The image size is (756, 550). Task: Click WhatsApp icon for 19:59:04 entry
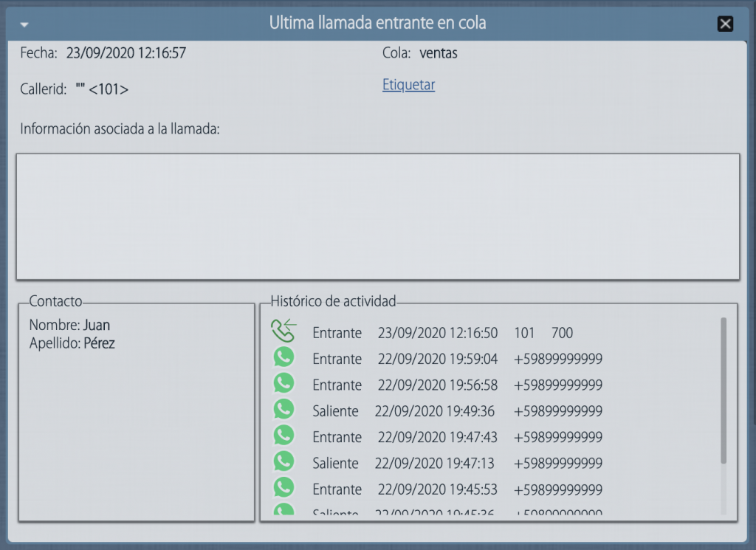tap(283, 357)
